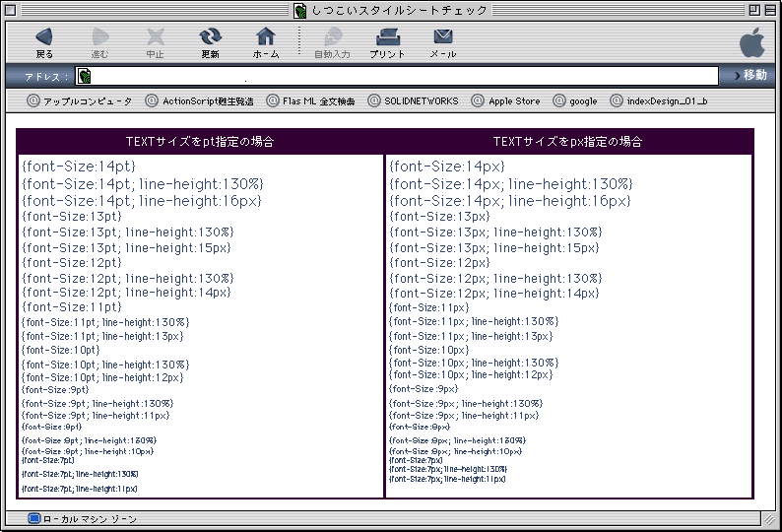Click text {font-Size:12pt}
The height and width of the screenshot is (532, 782).
72,262
